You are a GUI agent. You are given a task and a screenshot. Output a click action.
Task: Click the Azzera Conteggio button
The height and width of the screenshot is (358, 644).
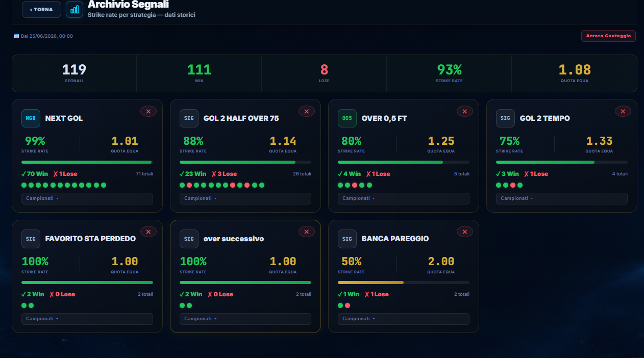click(x=608, y=36)
